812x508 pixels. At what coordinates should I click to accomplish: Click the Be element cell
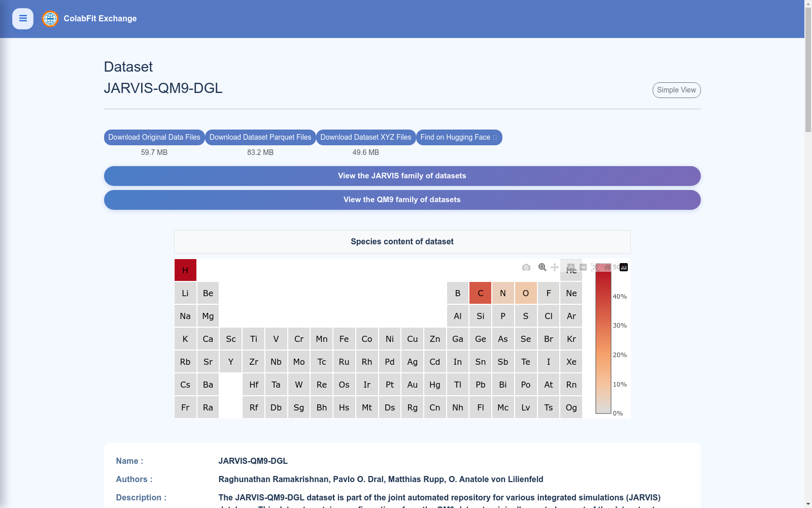(208, 293)
